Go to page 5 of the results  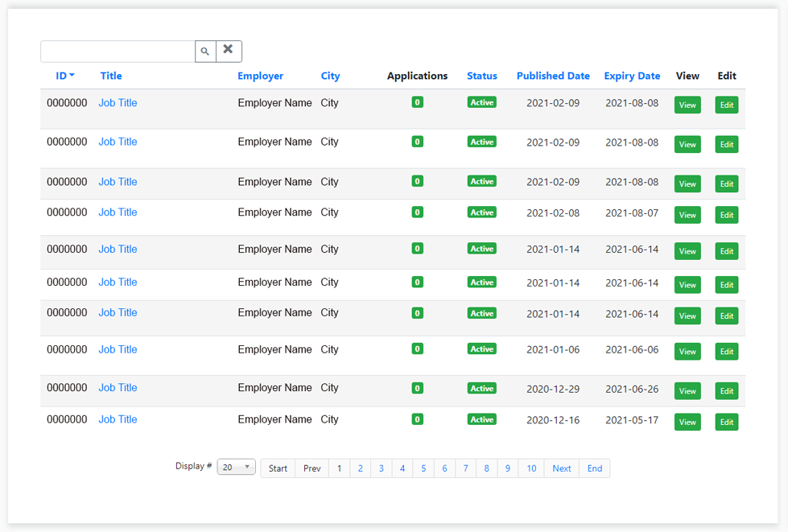point(423,468)
